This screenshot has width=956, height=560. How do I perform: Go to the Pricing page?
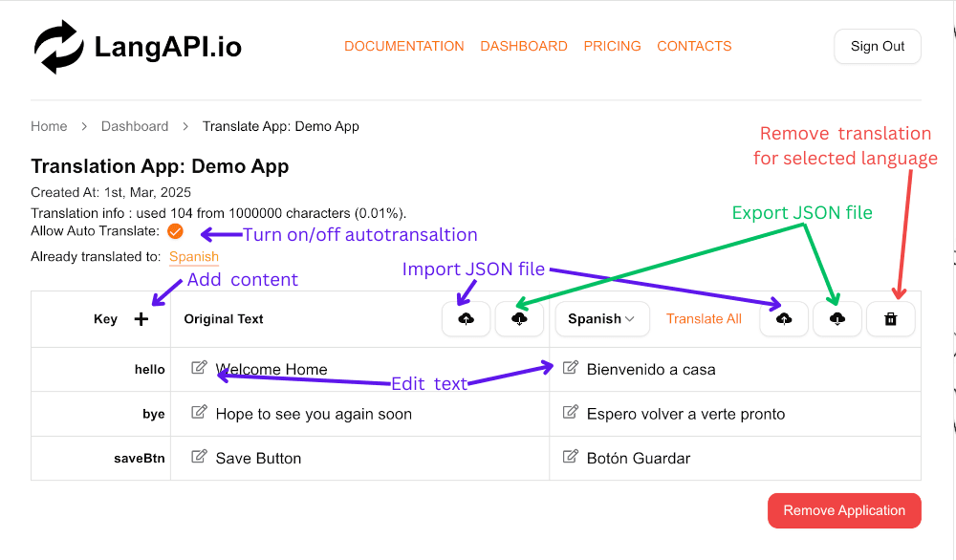click(612, 46)
